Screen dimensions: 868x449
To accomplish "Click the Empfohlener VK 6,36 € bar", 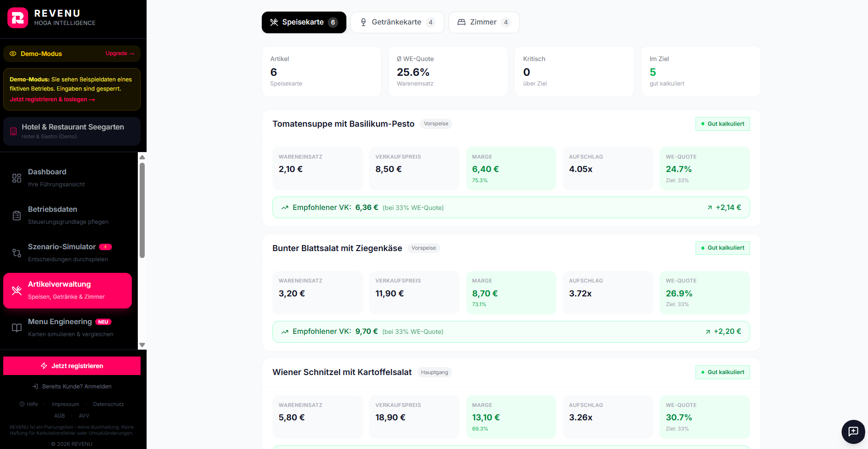I will coord(511,208).
